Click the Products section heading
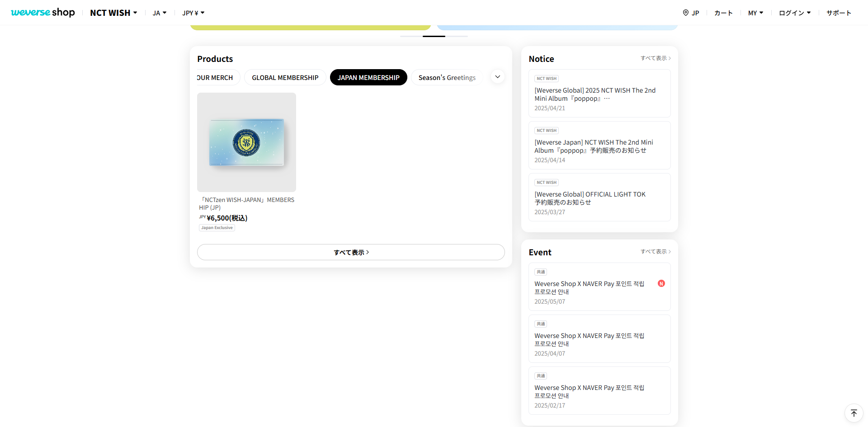 (x=215, y=59)
